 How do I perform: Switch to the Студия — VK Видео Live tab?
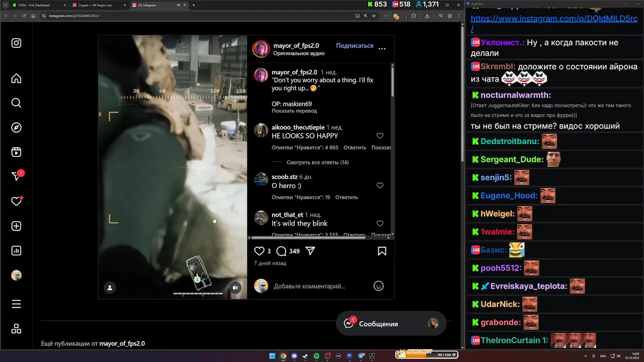click(98, 5)
